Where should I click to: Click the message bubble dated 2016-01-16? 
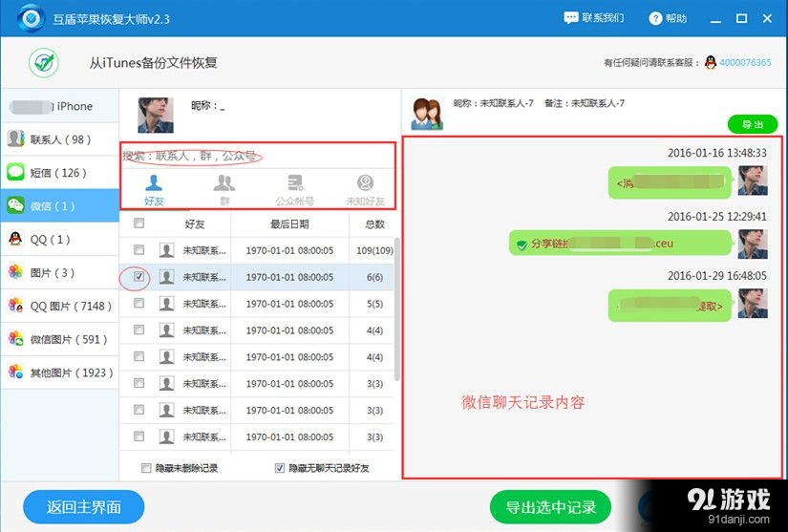click(x=670, y=182)
